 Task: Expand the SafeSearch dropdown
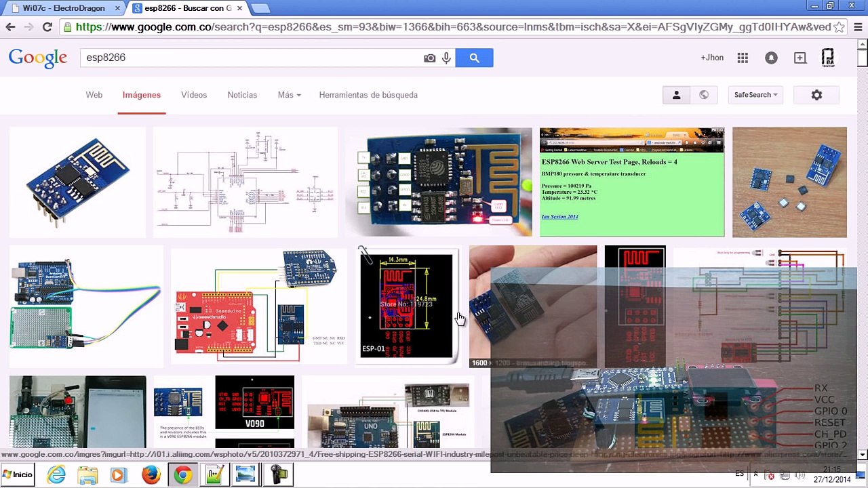pos(755,95)
